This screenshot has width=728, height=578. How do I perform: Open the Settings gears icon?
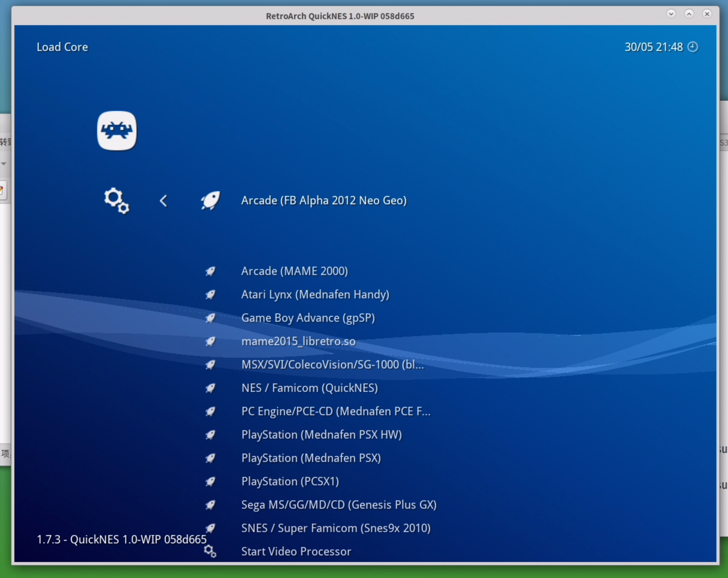coord(116,200)
